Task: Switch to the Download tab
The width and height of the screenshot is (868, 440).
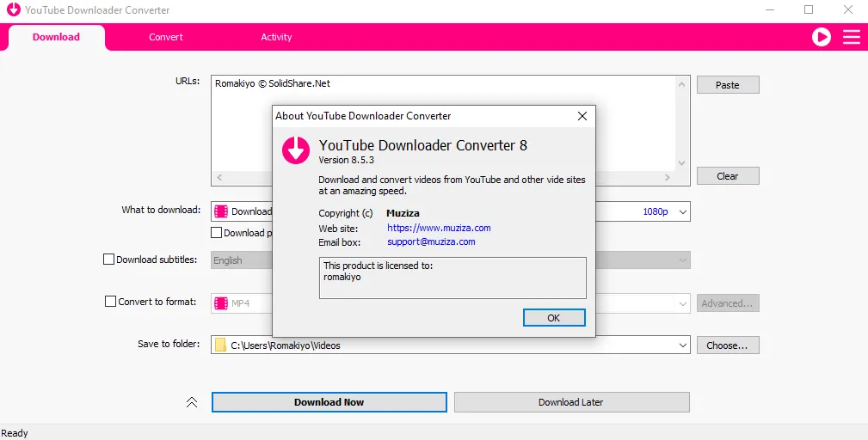Action: point(56,37)
